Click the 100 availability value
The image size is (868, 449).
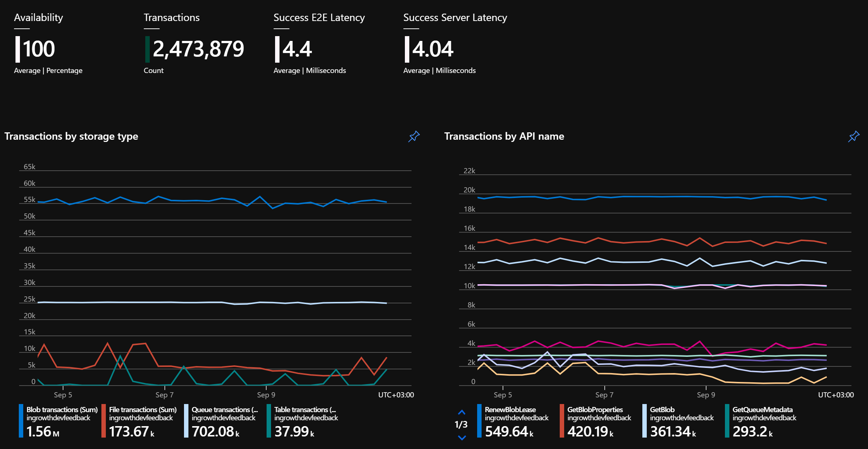point(39,49)
